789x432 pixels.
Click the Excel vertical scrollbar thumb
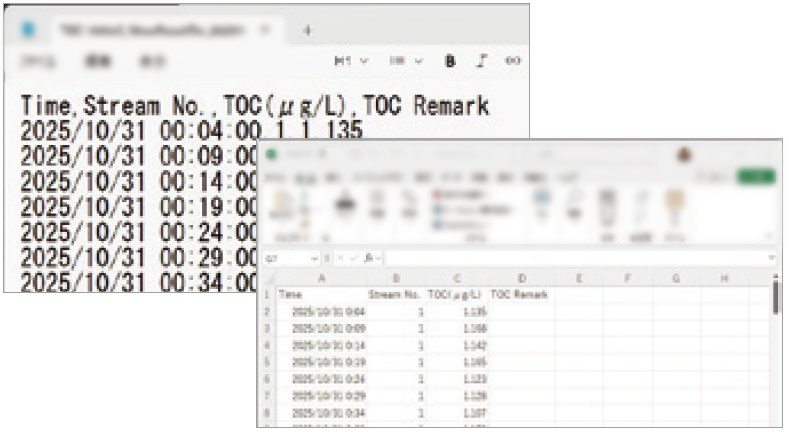click(x=776, y=297)
